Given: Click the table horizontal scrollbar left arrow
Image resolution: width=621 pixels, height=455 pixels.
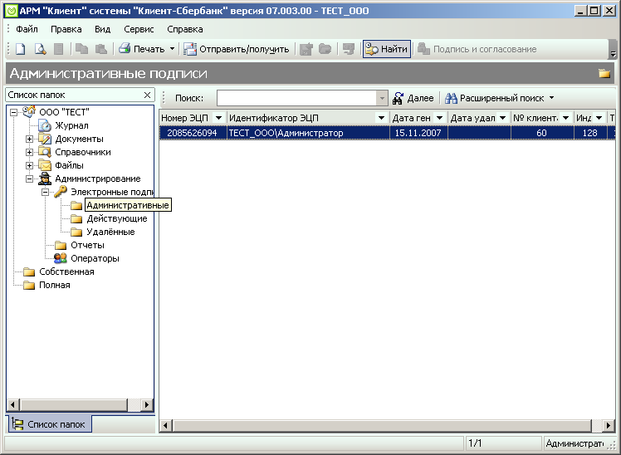Looking at the screenshot, I should (x=166, y=426).
